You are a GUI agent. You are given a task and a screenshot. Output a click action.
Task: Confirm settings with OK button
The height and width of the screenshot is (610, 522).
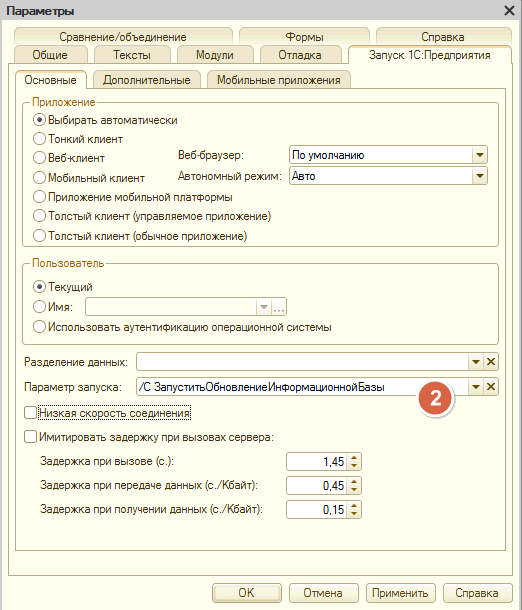click(247, 593)
